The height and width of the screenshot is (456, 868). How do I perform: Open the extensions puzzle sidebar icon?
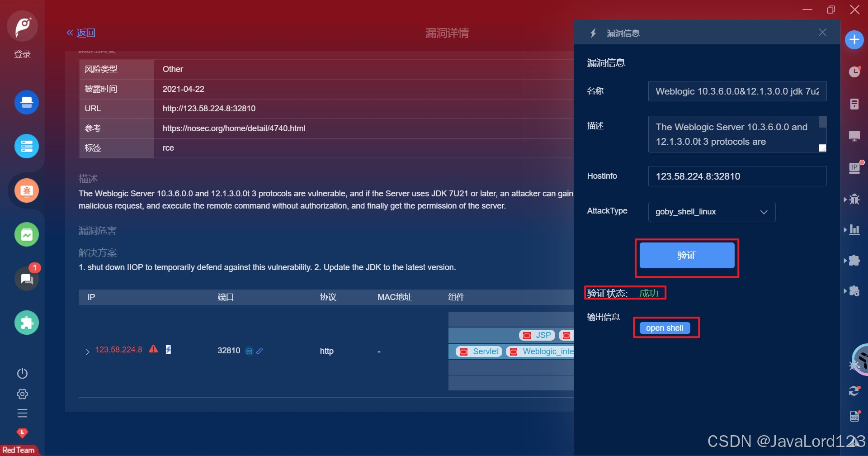(x=27, y=323)
